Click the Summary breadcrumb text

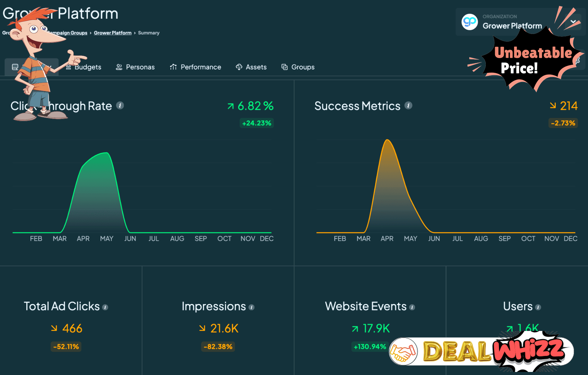[149, 33]
